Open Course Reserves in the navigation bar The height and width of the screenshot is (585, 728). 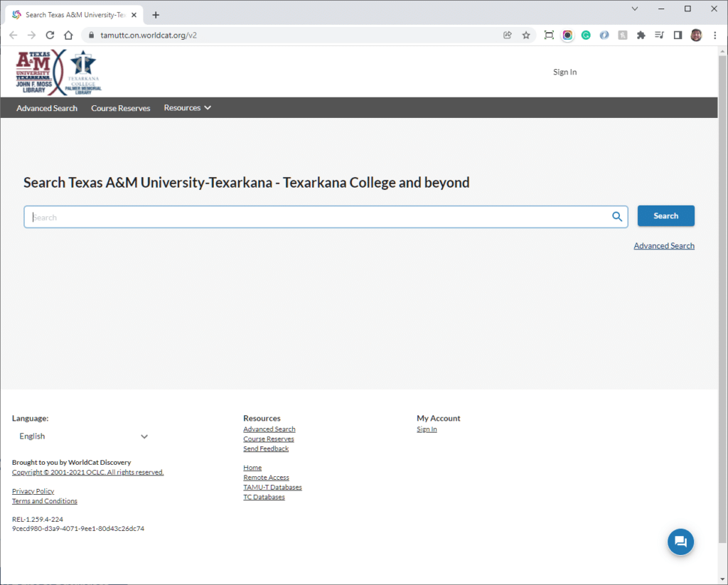click(x=120, y=108)
